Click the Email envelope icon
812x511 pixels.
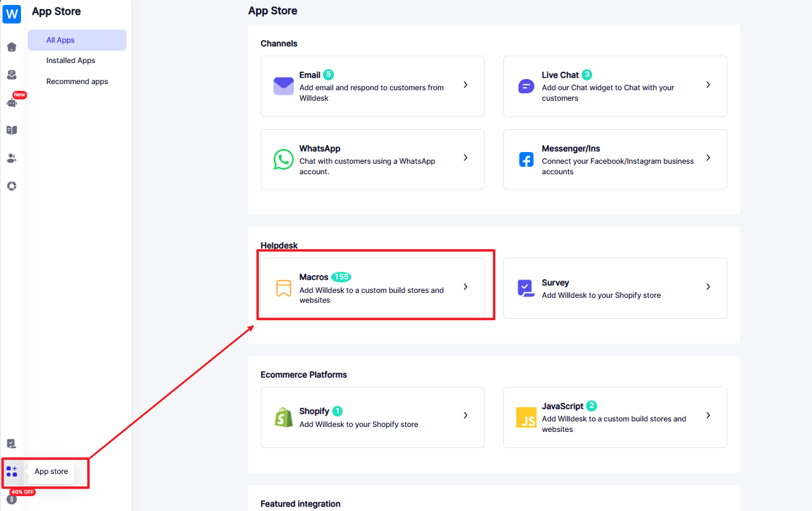coord(283,86)
